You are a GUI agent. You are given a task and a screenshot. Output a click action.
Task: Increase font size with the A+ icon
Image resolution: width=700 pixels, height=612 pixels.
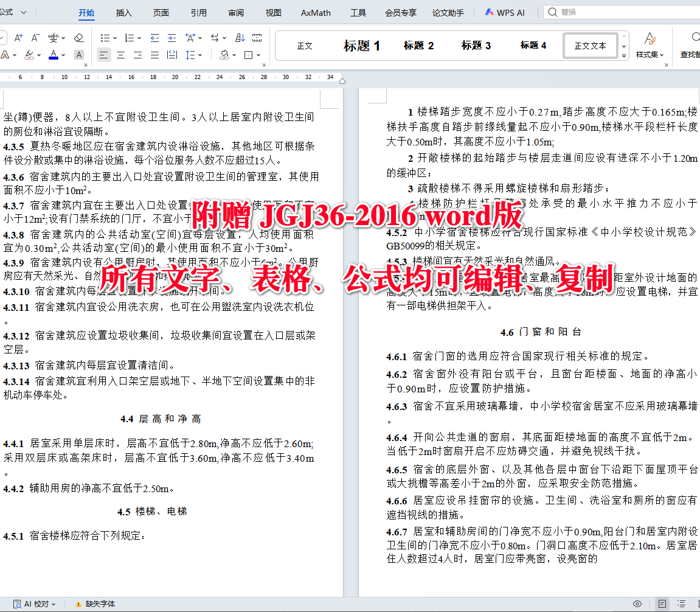18,38
